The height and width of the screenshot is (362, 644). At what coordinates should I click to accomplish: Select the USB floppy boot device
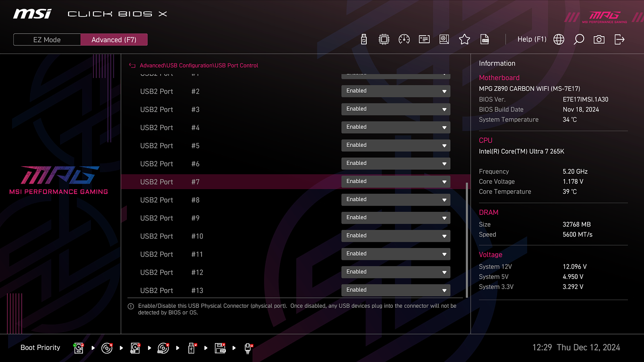pos(220,348)
